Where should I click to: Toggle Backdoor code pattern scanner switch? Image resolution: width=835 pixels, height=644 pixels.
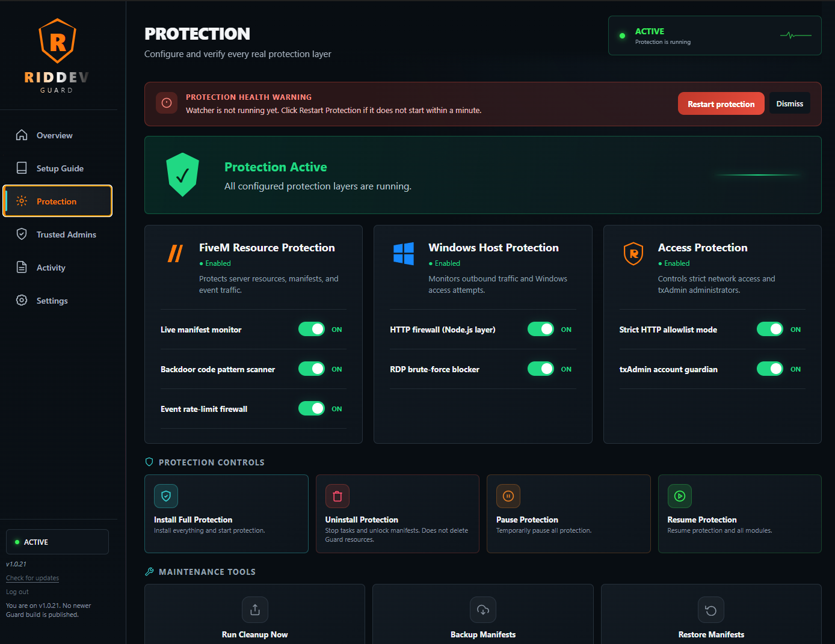(x=312, y=369)
